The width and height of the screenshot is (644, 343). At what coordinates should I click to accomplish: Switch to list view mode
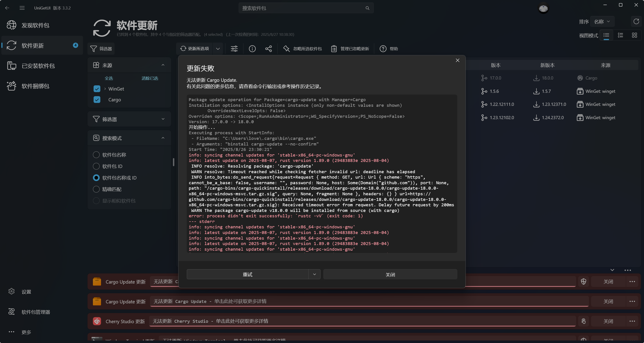point(606,35)
